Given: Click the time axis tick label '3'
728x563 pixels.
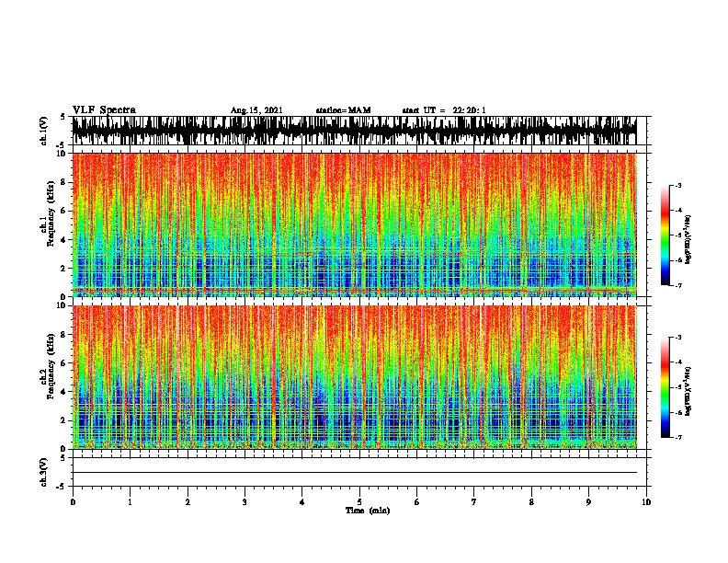Looking at the screenshot, I should (245, 502).
